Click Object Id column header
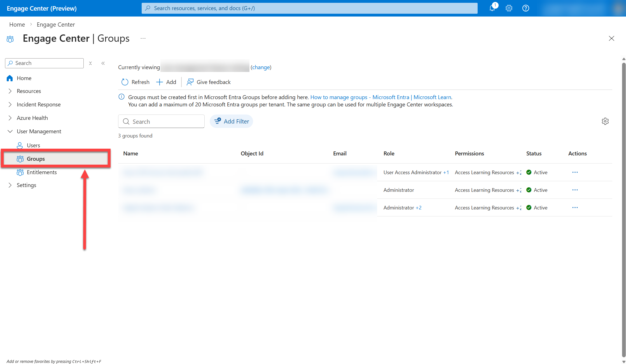 click(252, 153)
